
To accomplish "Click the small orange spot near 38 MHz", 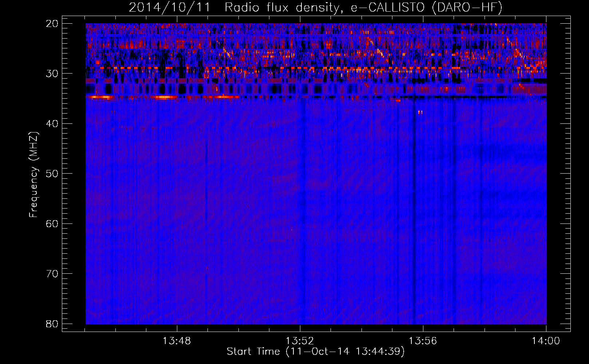I will point(420,112).
